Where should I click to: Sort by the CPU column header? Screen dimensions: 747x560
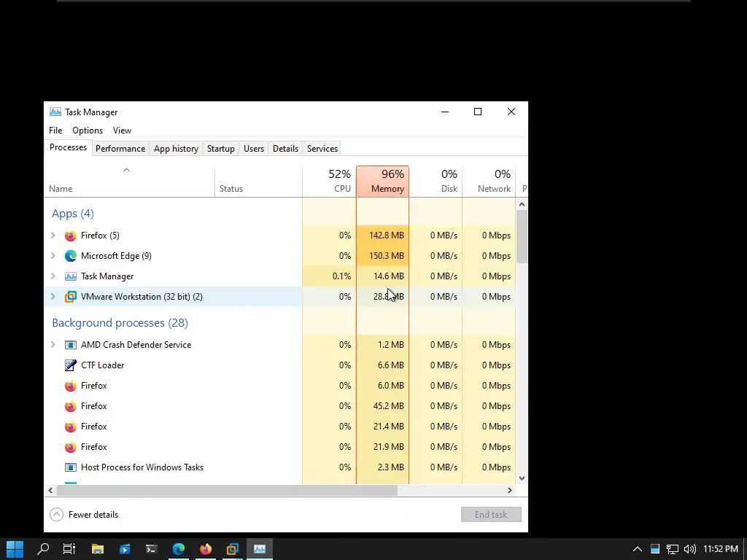[329, 182]
